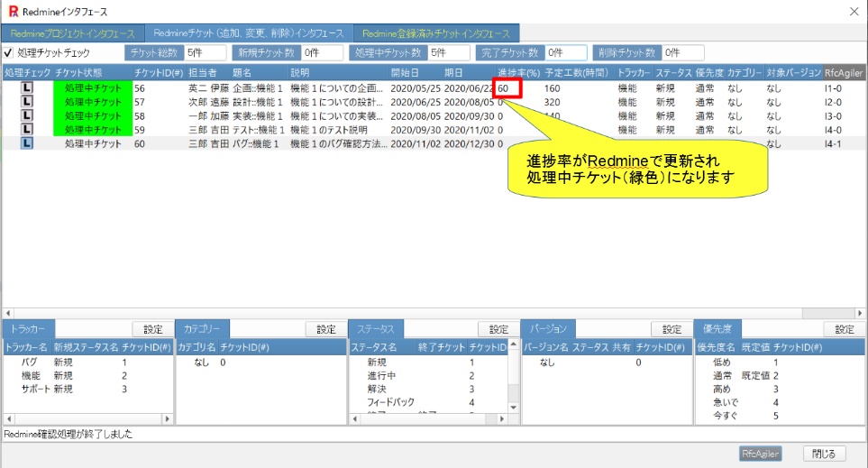Click the 対象バージョン column header
This screenshot has height=468, width=868.
coord(792,72)
